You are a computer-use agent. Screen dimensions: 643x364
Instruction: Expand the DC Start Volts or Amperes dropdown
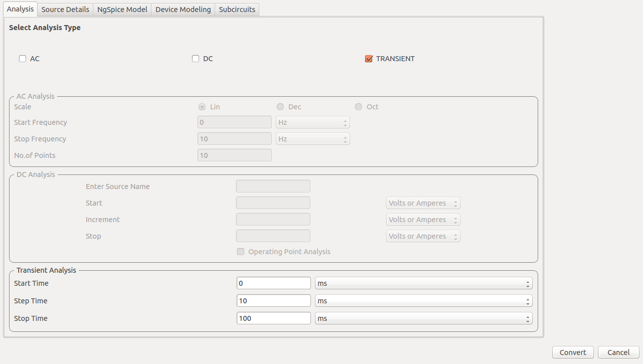point(423,203)
